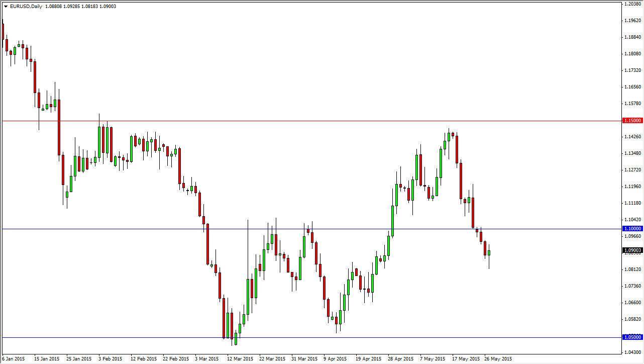Image resolution: width=644 pixels, height=364 pixels.
Task: Click the 1.10420 price axis label
Action: coord(632,220)
